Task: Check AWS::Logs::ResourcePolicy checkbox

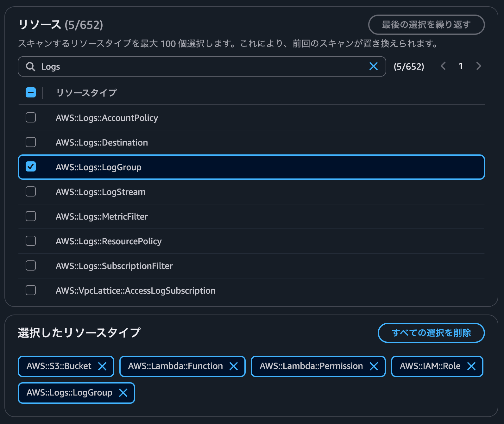Action: (31, 241)
